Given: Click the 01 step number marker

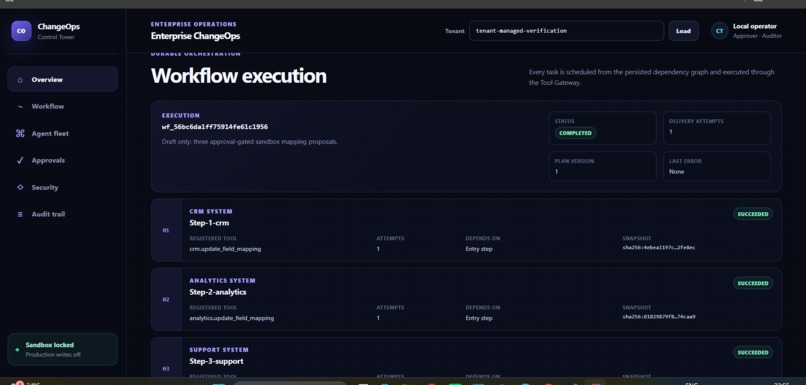Looking at the screenshot, I should pos(166,230).
